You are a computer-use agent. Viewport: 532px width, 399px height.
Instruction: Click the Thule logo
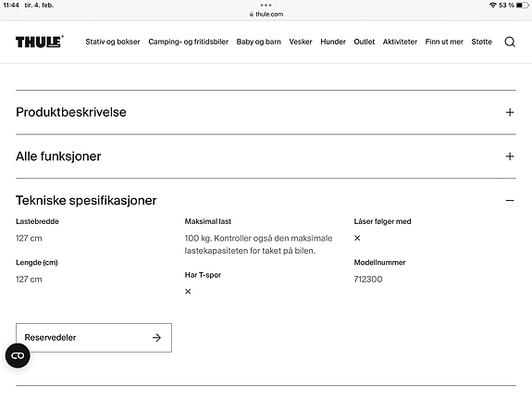point(40,42)
